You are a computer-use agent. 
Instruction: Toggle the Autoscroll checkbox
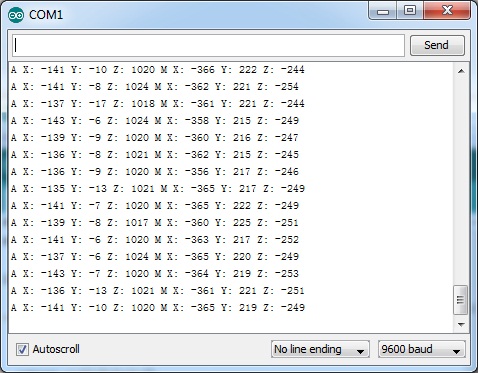point(22,349)
